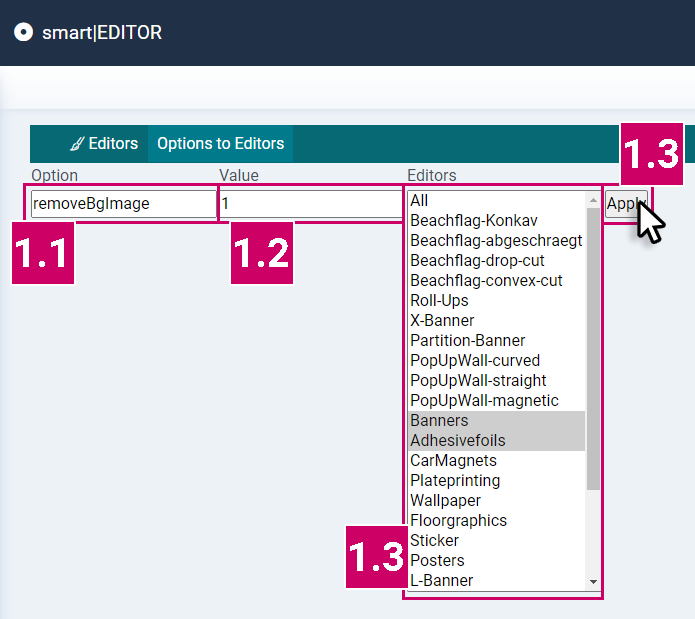Click the smart|EDITOR logo icon

point(23,32)
